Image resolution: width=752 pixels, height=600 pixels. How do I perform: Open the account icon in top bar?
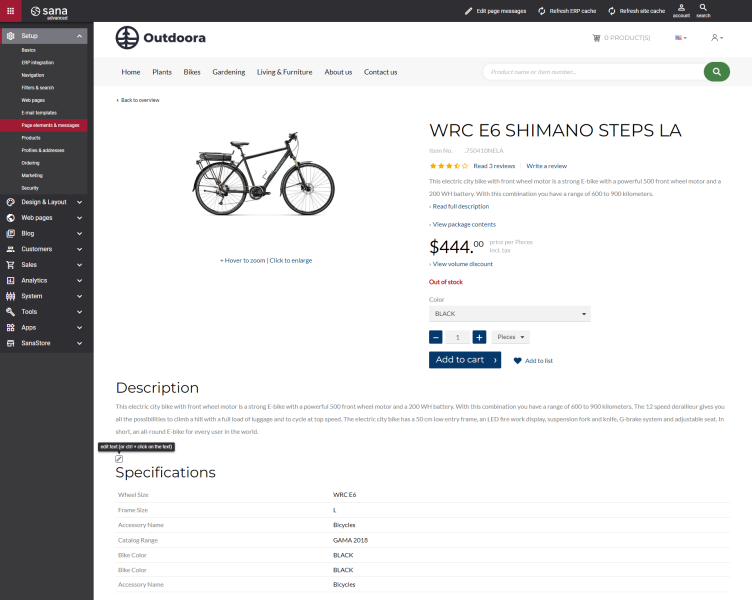tap(681, 11)
